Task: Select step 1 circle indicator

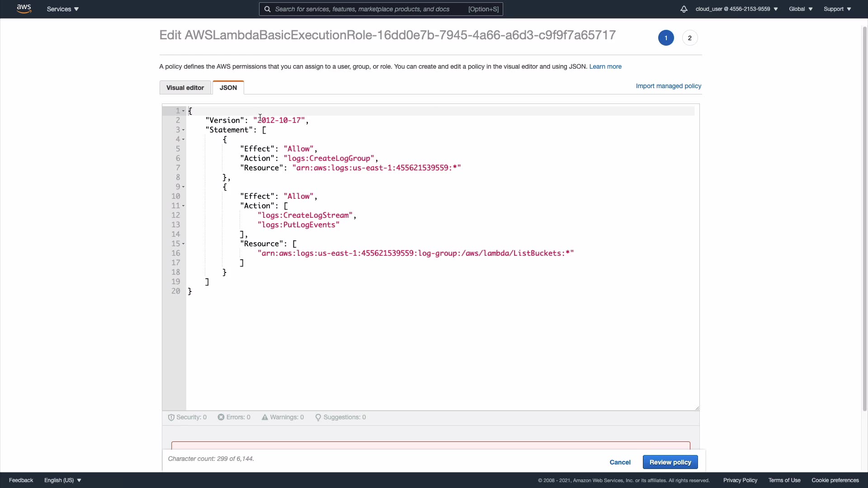Action: click(666, 38)
